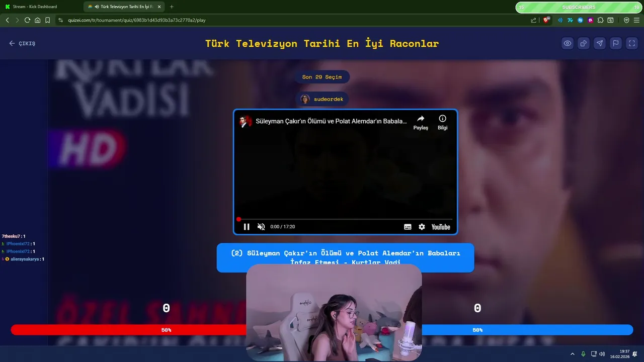Open video on YouTube logo
Screen dimensions: 644x362
click(441, 227)
